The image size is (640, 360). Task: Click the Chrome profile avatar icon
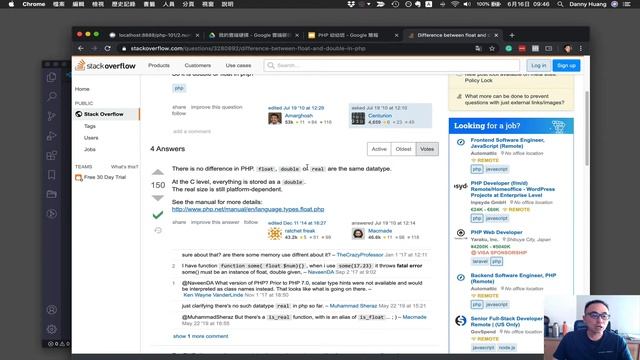568,49
